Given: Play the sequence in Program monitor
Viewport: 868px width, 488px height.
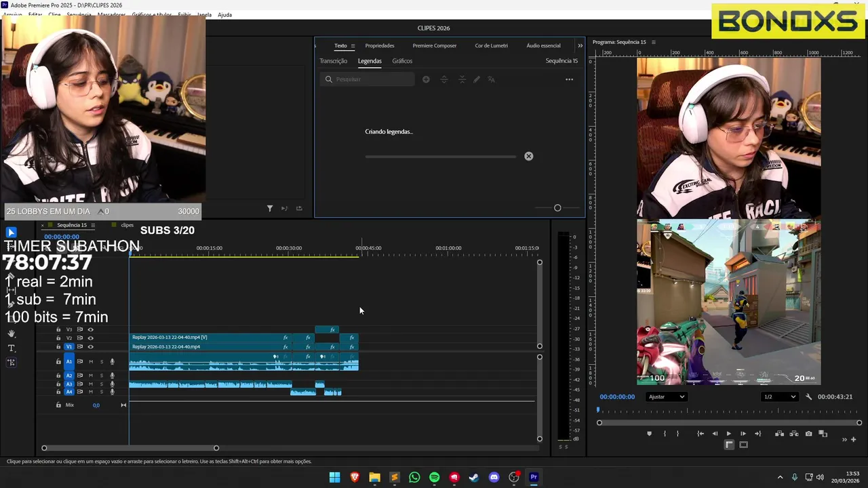Looking at the screenshot, I should tap(729, 434).
